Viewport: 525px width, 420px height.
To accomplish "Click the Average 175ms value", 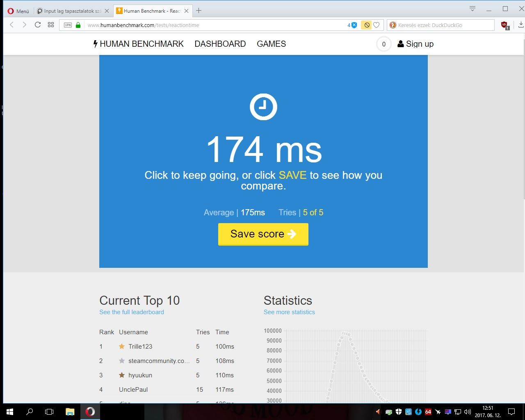I will 253,212.
